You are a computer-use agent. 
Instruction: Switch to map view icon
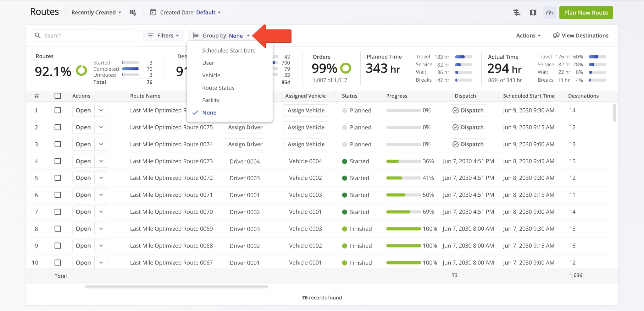[533, 13]
